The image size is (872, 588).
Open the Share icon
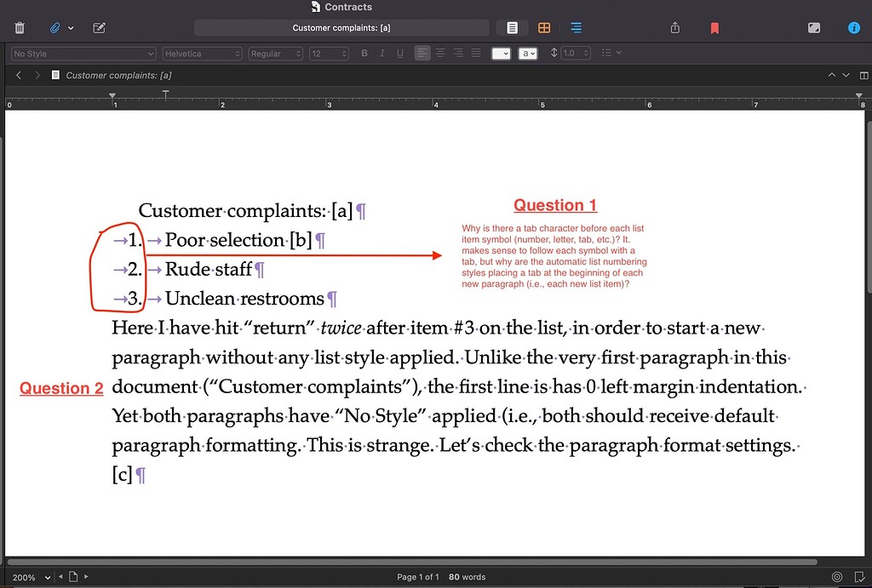pyautogui.click(x=674, y=28)
